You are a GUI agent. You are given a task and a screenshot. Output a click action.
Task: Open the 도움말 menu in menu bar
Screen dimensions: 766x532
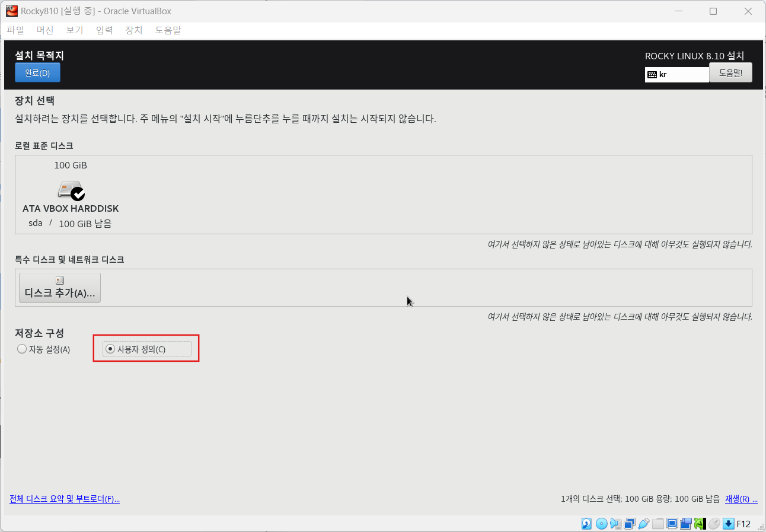tap(168, 30)
